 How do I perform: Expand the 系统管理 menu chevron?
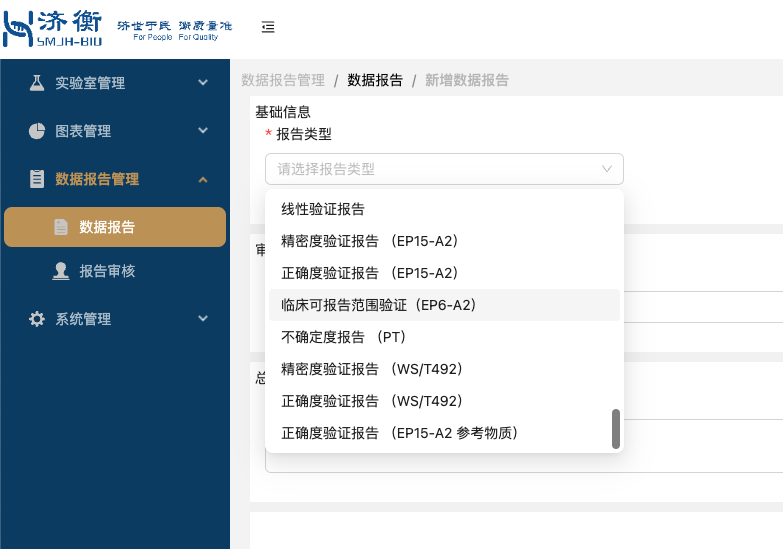click(x=203, y=319)
